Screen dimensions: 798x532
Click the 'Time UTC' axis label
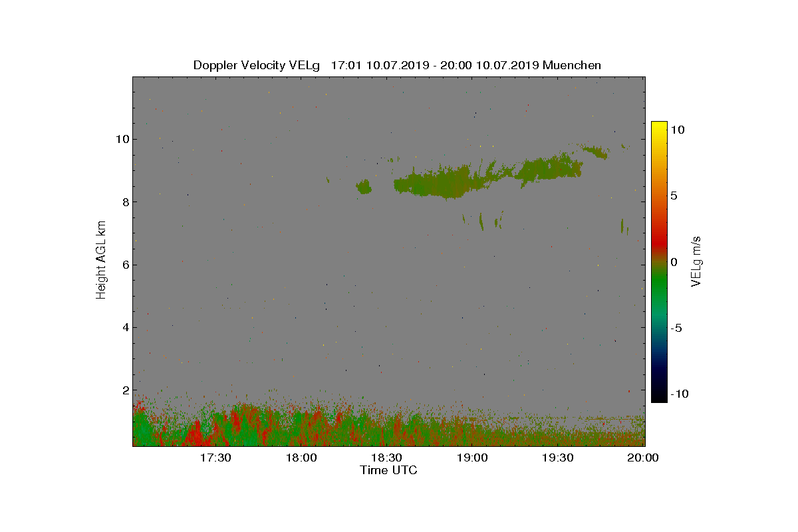pos(389,470)
